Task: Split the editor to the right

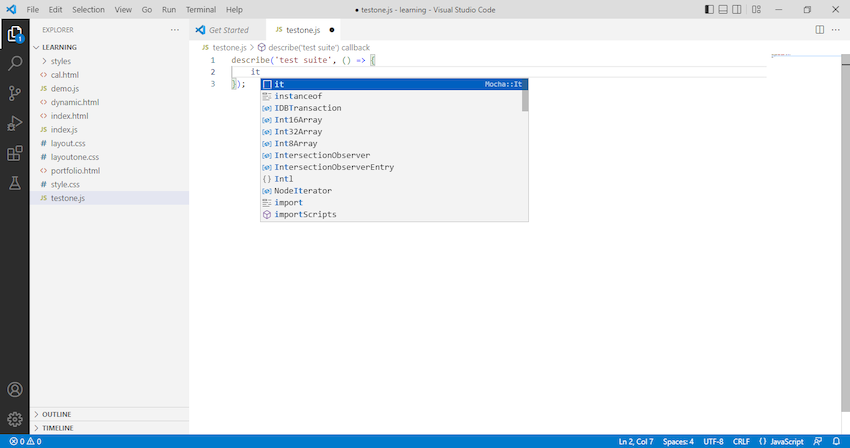Action: point(820,30)
